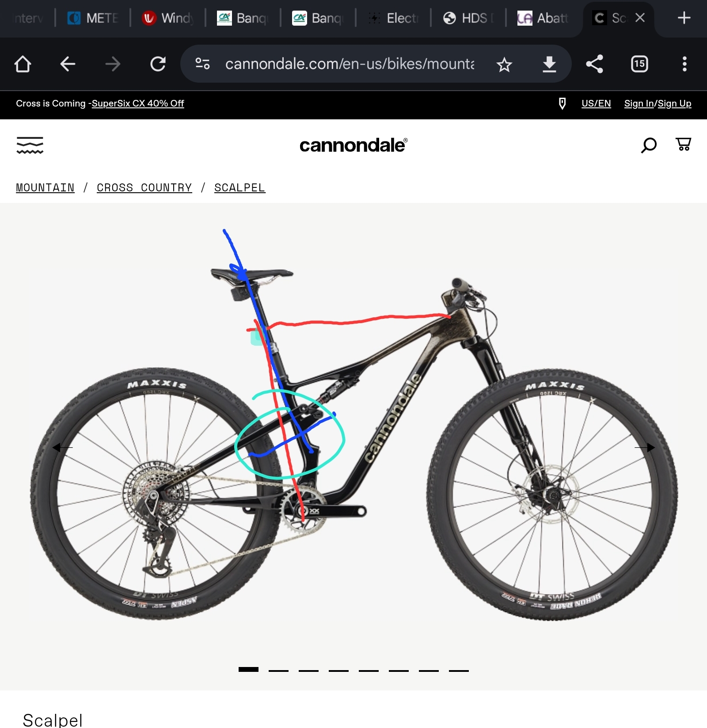Viewport: 707px width, 728px height.
Task: Click the browser back arrow
Action: point(68,64)
